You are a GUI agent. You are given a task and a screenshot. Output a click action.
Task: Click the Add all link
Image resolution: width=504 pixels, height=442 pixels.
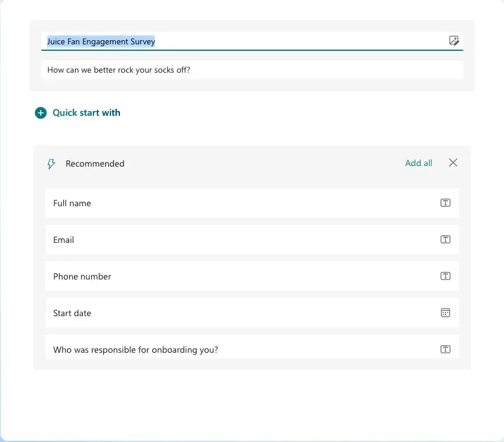pos(418,163)
